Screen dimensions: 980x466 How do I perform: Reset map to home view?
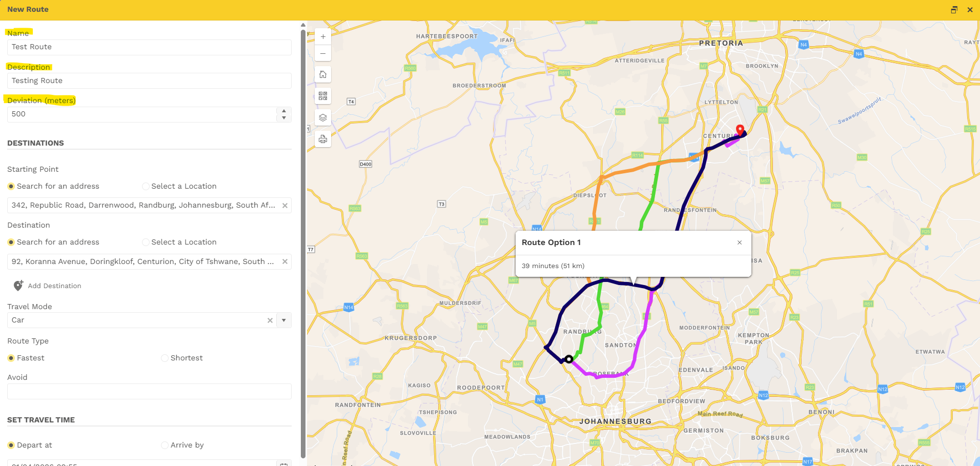tap(323, 75)
